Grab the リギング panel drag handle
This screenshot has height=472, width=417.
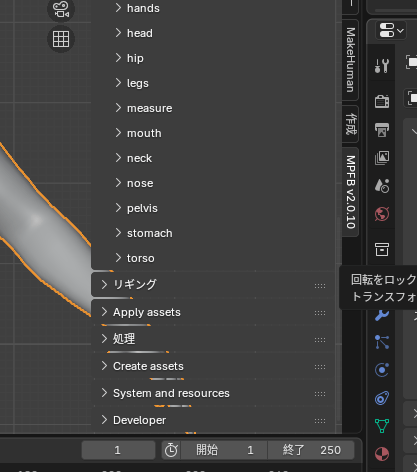(320, 286)
